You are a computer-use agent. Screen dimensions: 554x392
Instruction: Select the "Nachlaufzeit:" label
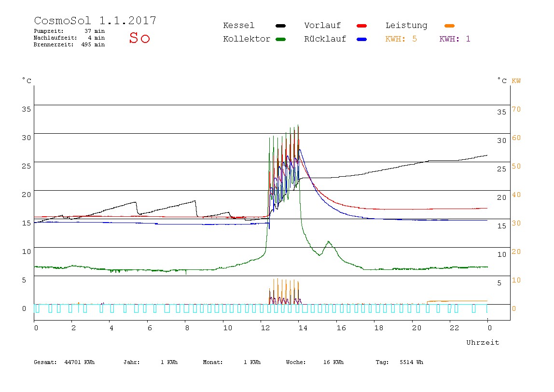pos(55,38)
